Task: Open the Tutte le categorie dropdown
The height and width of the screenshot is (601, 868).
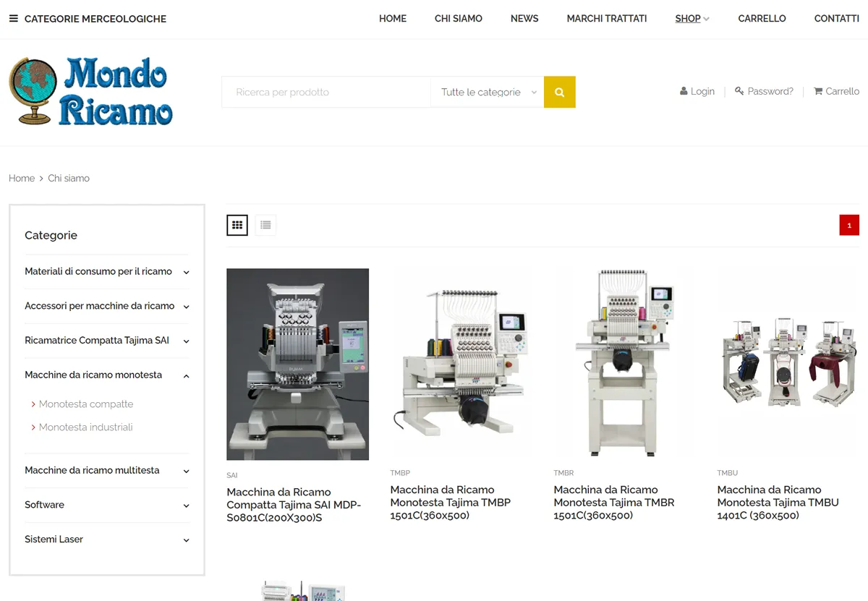Action: pyautogui.click(x=487, y=92)
